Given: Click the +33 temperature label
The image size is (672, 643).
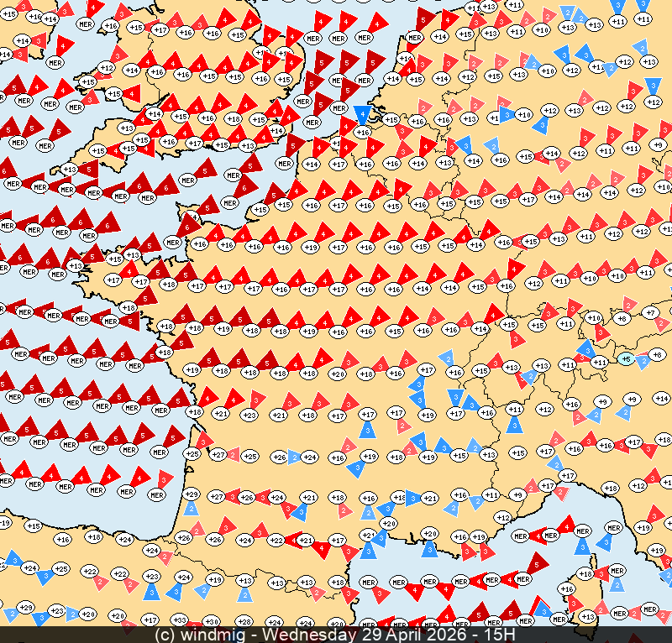Looking at the screenshot, I should coord(179,620).
